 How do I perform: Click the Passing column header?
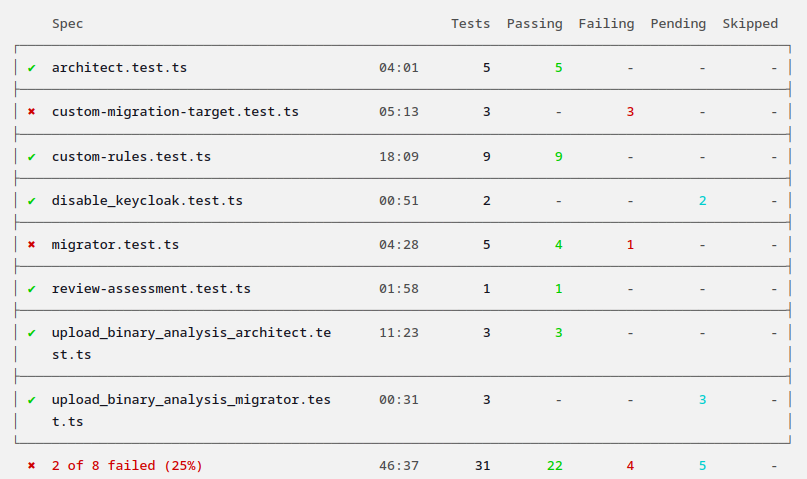point(534,24)
